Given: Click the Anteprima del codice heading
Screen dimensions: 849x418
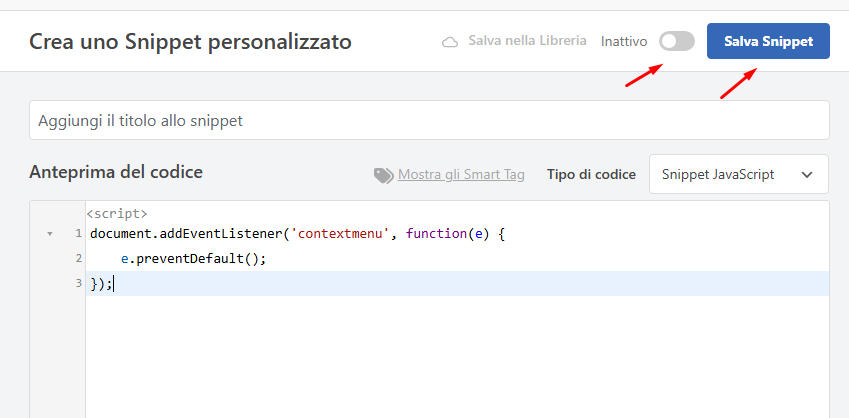Looking at the screenshot, I should [116, 172].
